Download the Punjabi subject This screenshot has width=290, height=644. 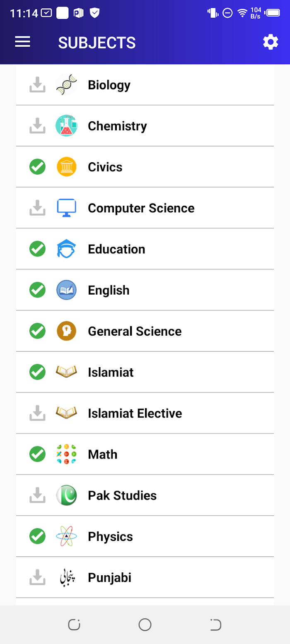[x=37, y=577]
